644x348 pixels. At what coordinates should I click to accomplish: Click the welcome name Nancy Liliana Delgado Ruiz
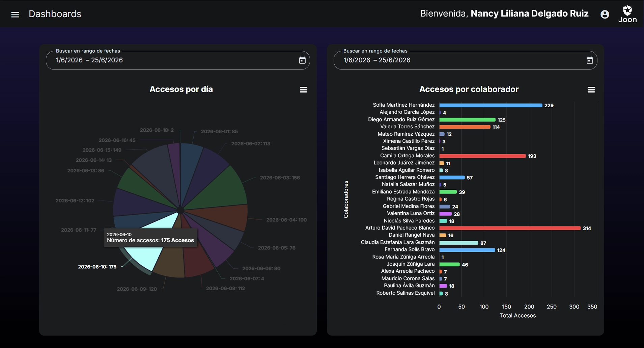coord(530,14)
